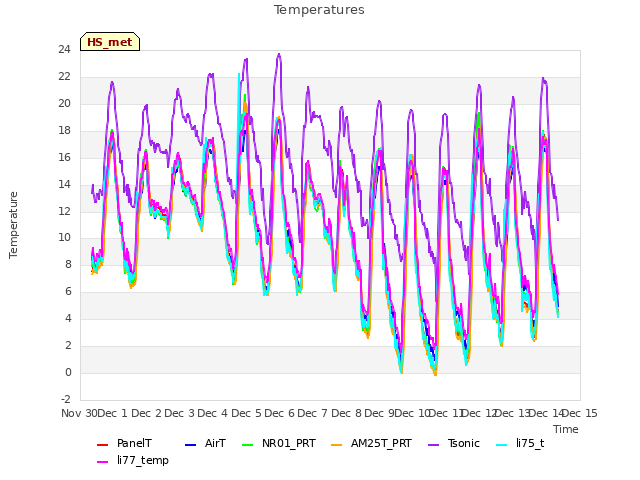Click the red PanelT legend swatch

[x=102, y=444]
